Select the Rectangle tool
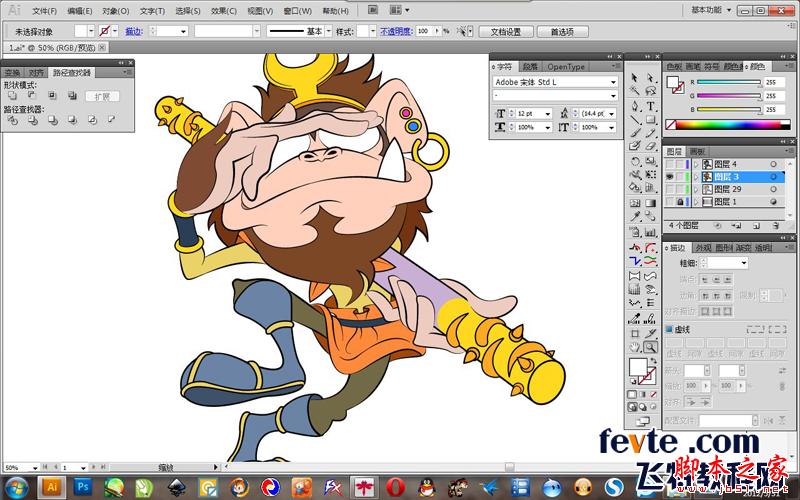Screen dimensions: 800x500 pyautogui.click(x=651, y=120)
